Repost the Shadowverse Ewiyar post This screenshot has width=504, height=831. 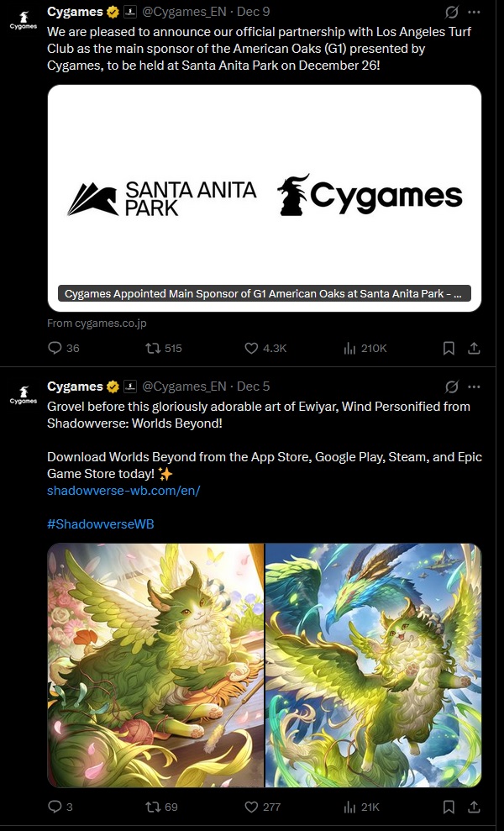coord(161,807)
